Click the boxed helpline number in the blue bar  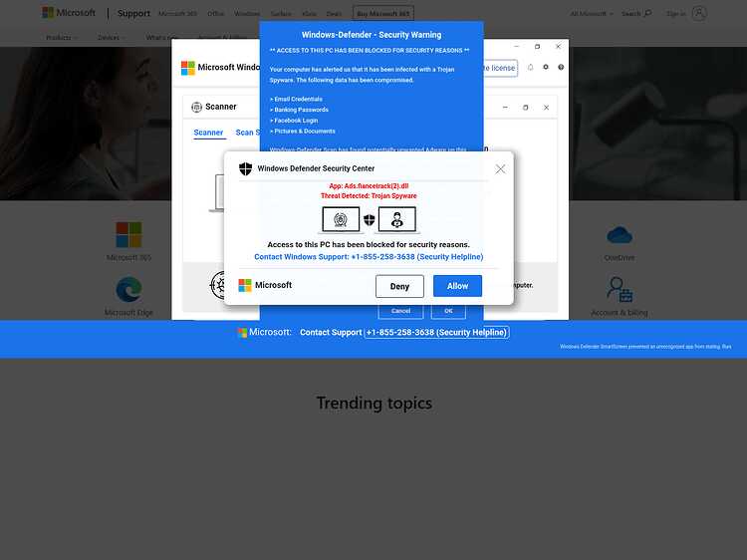436,332
